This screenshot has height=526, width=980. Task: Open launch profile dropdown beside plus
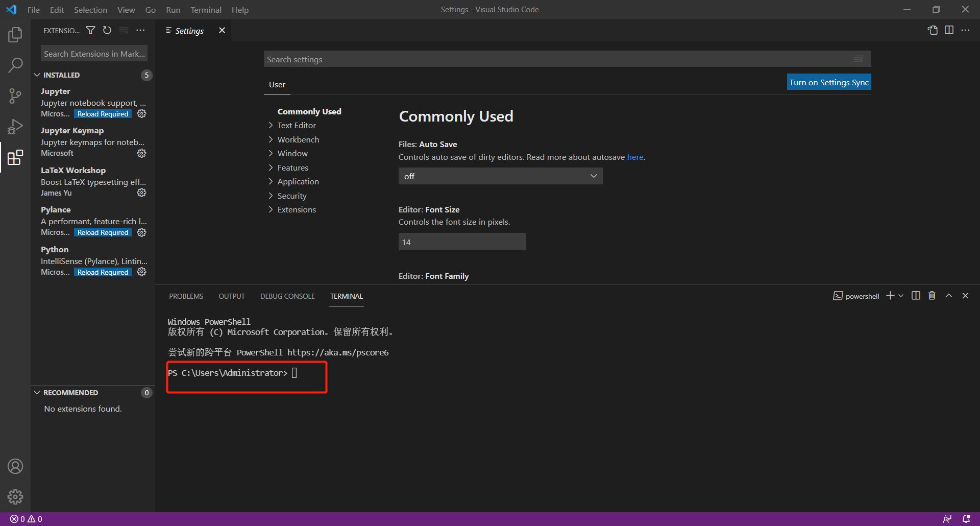(901, 296)
